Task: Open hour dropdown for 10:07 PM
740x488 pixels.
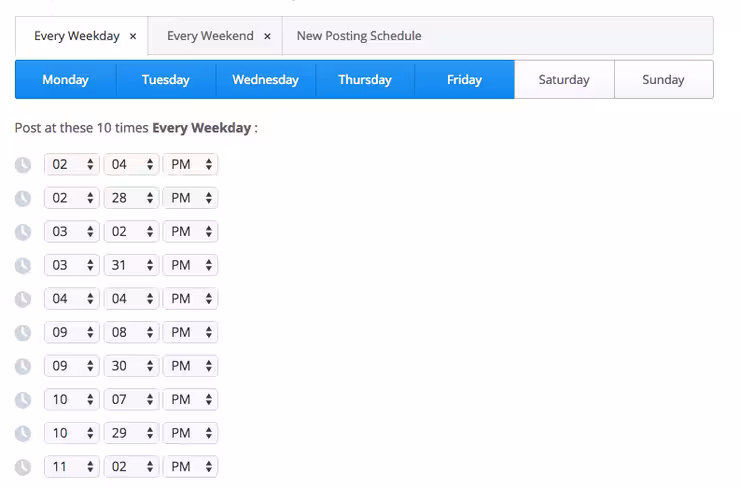Action: coord(72,399)
